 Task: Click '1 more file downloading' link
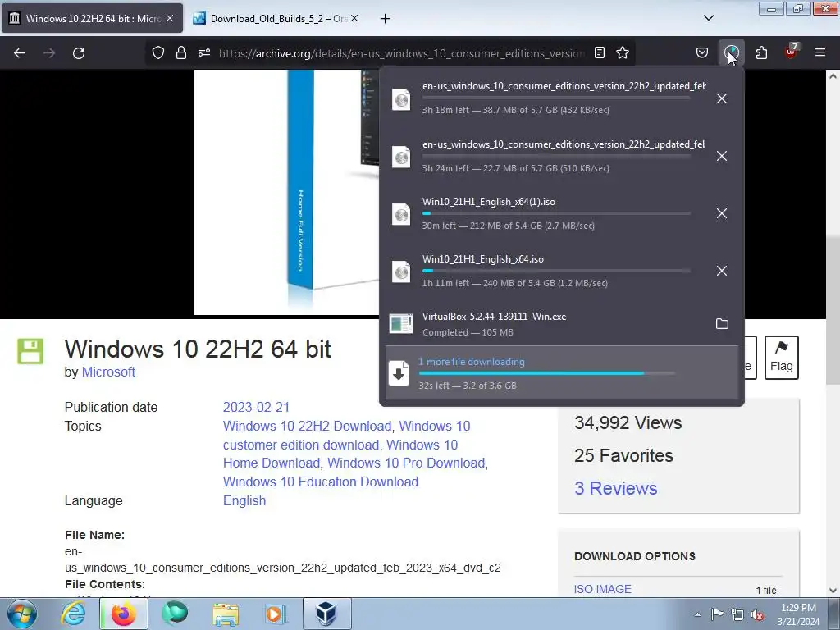(x=472, y=362)
